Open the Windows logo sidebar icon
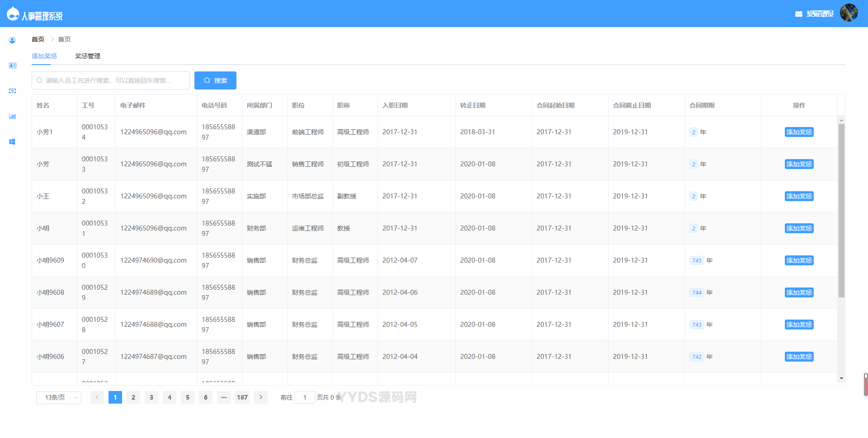The image size is (868, 438). [x=12, y=141]
